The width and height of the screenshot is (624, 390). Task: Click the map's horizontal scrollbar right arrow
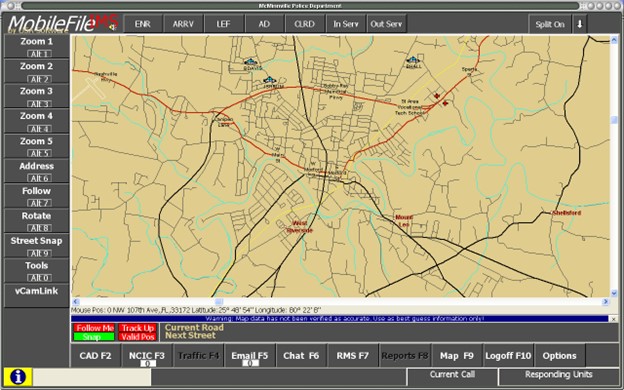[605, 302]
